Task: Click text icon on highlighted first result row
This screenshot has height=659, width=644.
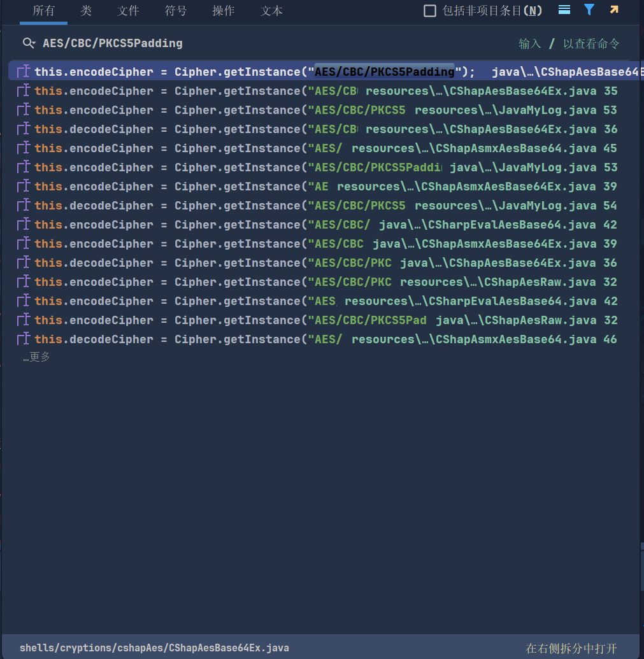Action: coord(24,71)
